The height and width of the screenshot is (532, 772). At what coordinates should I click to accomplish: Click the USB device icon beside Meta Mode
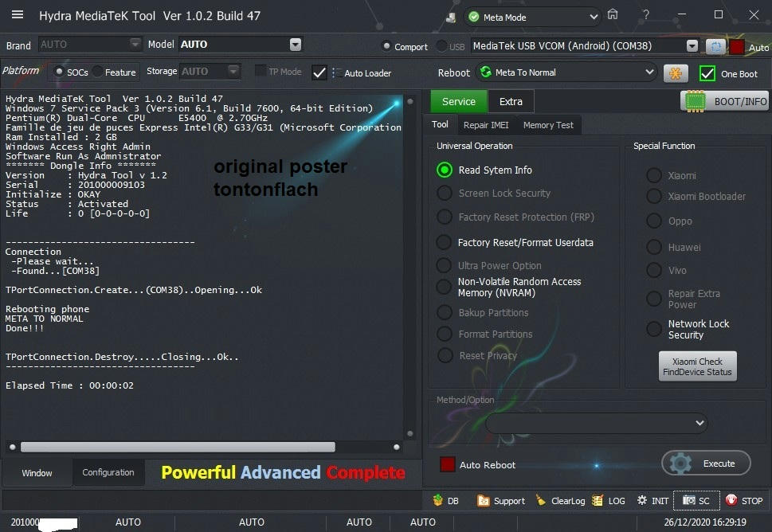[x=450, y=18]
